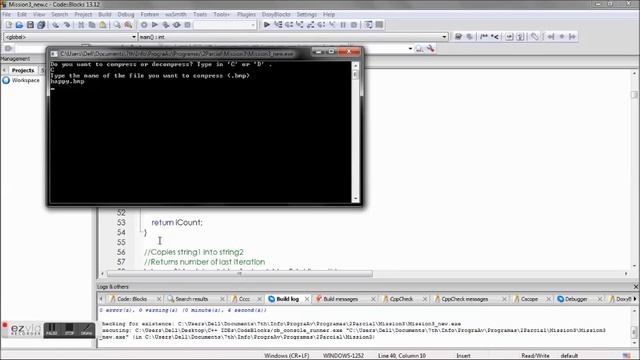Open the Build menu
Viewport: 640px width, 360px height.
(104, 14)
